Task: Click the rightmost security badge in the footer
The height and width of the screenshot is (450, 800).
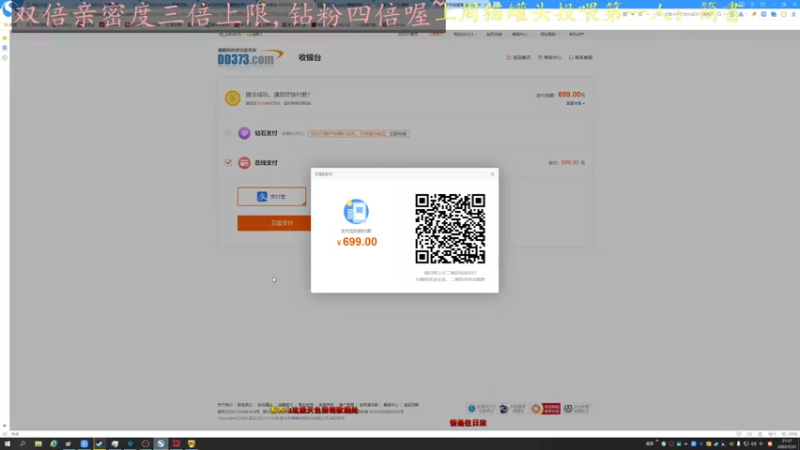Action: coord(577,409)
